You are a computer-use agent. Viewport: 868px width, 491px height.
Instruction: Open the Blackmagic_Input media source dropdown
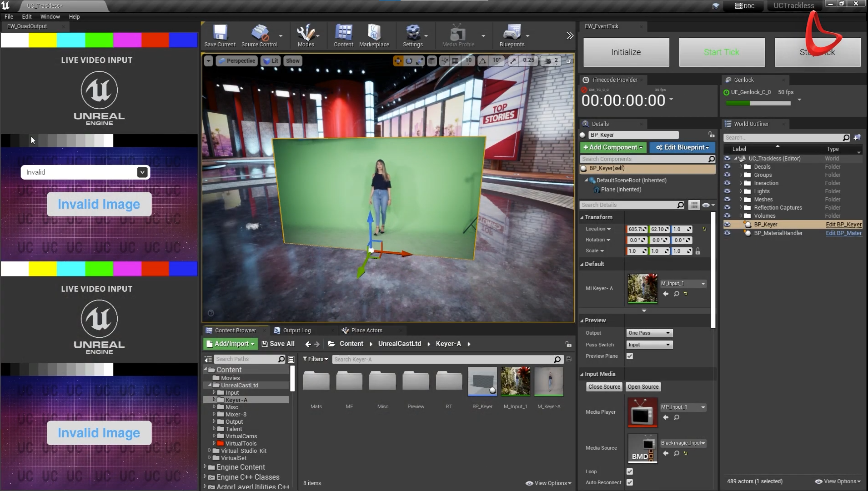pos(683,443)
